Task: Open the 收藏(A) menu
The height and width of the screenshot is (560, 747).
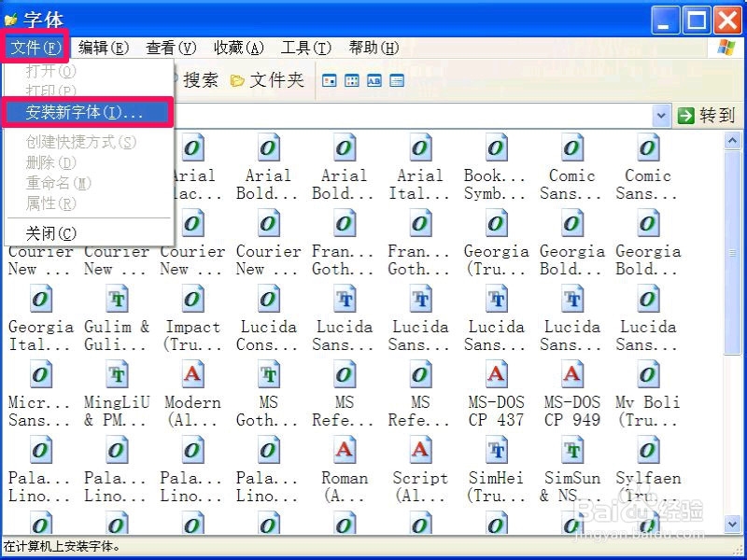Action: click(x=238, y=48)
